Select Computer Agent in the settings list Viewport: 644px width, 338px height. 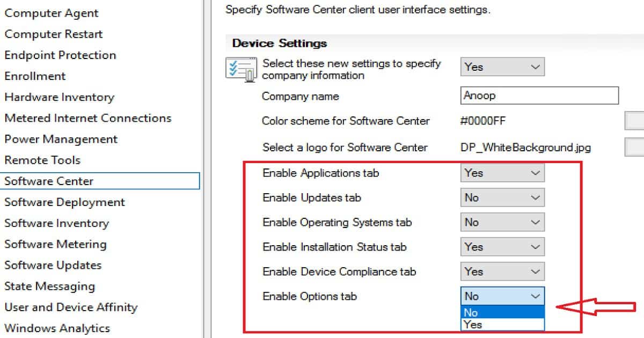[52, 13]
